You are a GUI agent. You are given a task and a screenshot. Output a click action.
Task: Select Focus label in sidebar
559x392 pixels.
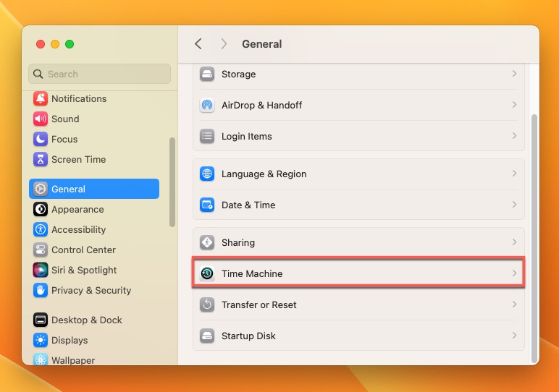[64, 139]
